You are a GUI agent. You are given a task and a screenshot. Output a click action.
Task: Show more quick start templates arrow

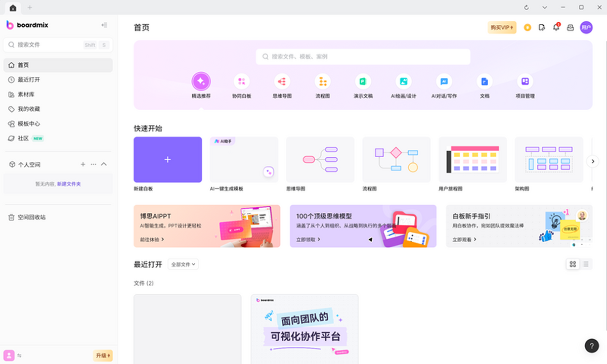click(x=592, y=161)
